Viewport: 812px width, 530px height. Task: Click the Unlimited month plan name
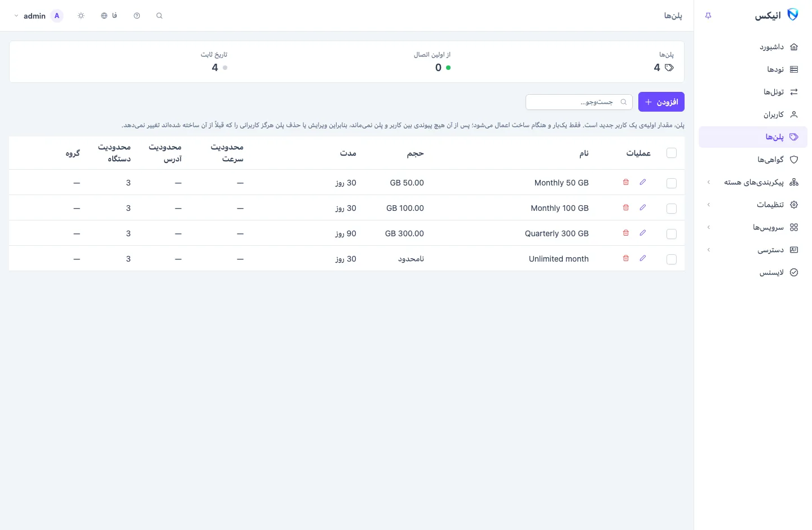click(559, 259)
